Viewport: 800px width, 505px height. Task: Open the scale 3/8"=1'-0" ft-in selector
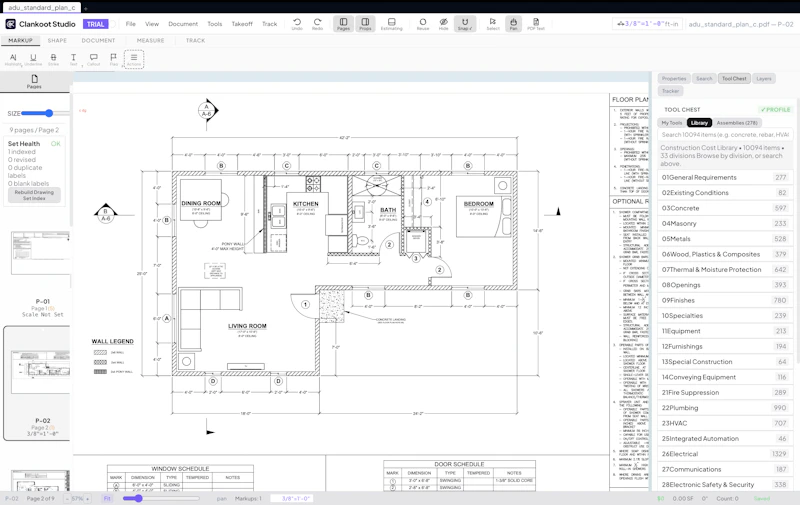[x=647, y=24]
